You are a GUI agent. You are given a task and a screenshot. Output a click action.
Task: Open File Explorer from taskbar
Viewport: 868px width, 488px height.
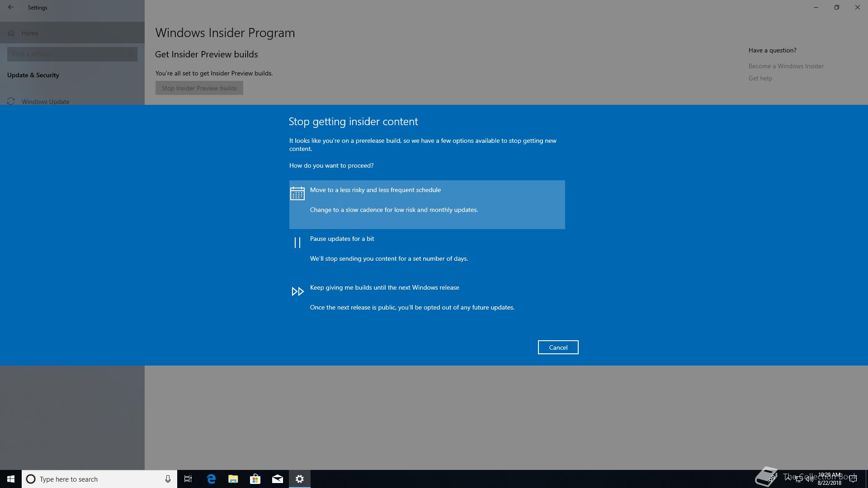[x=233, y=479]
